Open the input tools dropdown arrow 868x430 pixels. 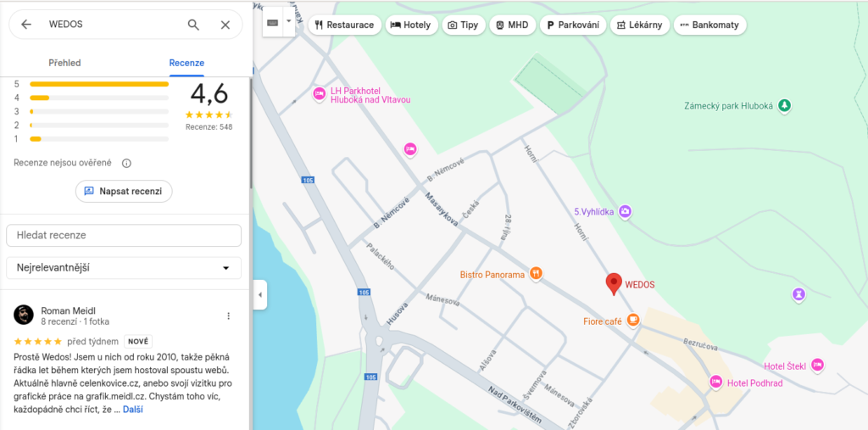coord(288,23)
